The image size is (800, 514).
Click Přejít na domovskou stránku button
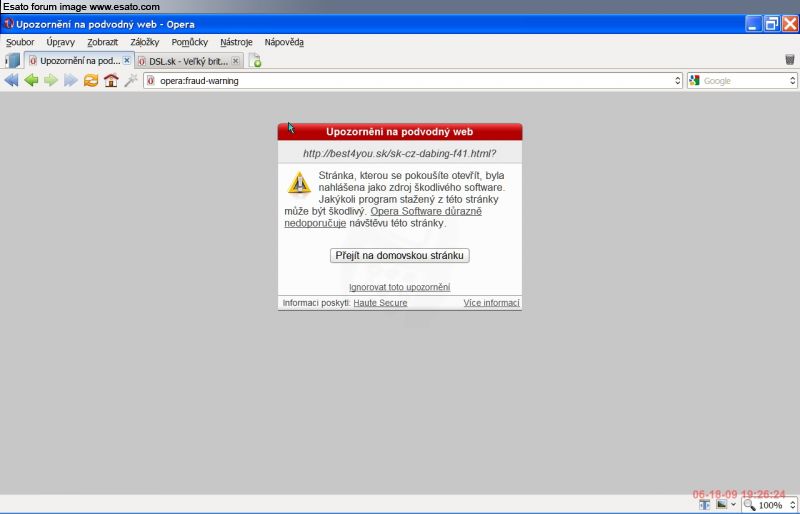tap(399, 255)
